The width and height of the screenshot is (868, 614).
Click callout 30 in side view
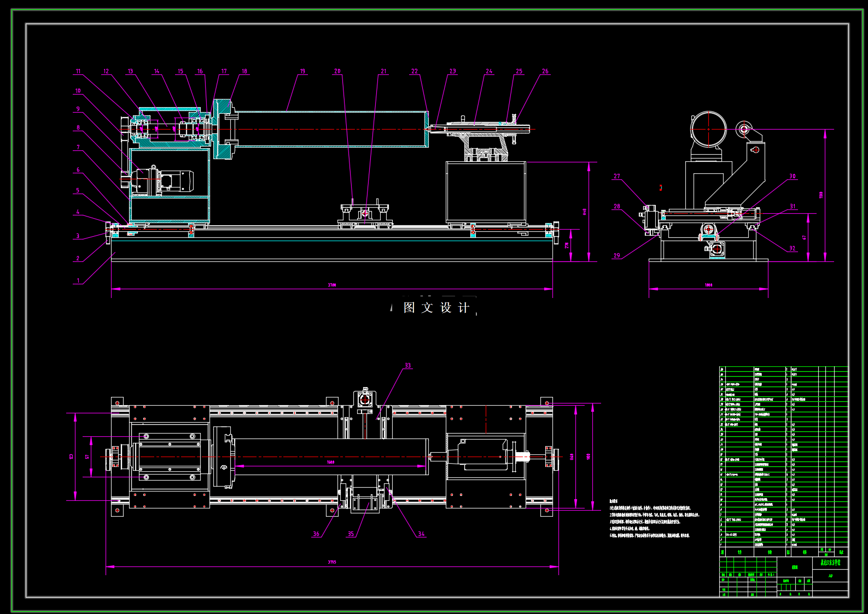793,177
